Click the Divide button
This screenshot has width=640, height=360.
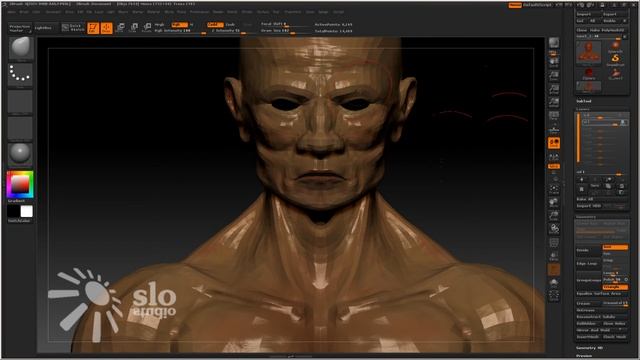click(x=588, y=250)
